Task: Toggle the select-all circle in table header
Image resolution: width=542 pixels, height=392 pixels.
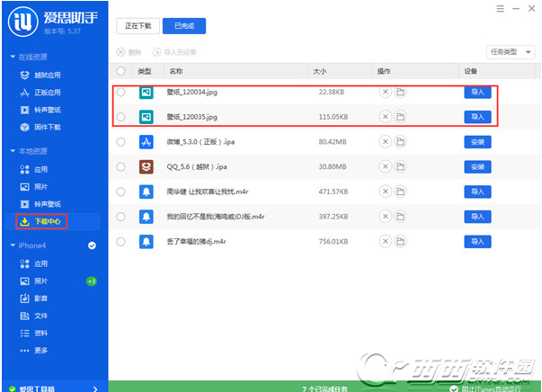Action: coord(120,71)
